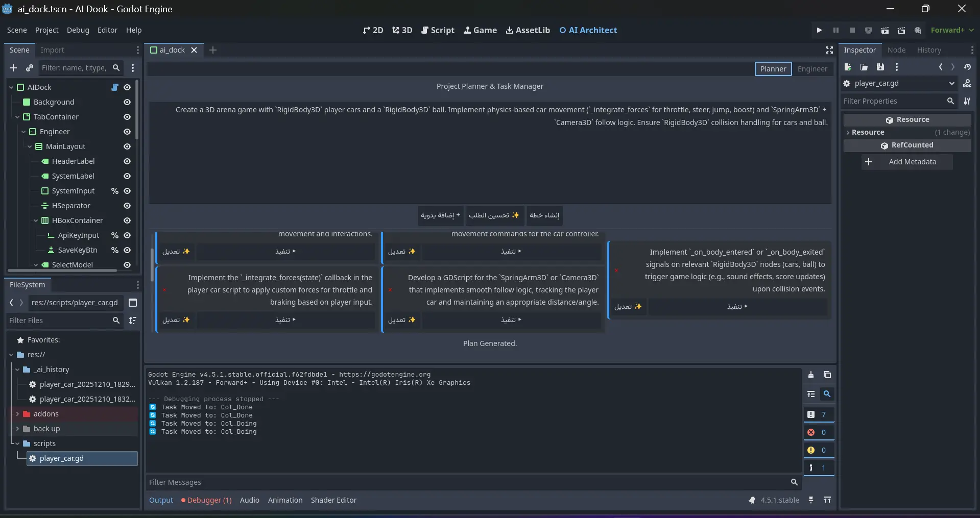
Task: Stop the running scene
Action: click(x=852, y=30)
